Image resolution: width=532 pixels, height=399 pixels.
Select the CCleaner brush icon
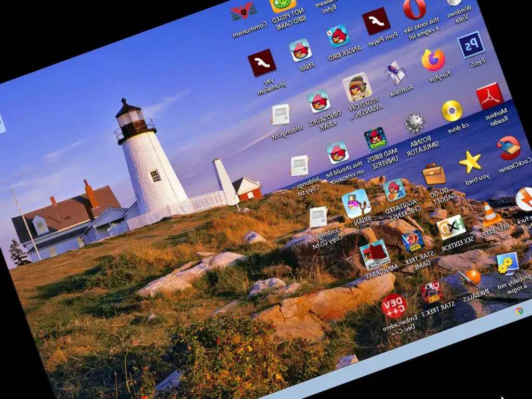click(x=509, y=148)
